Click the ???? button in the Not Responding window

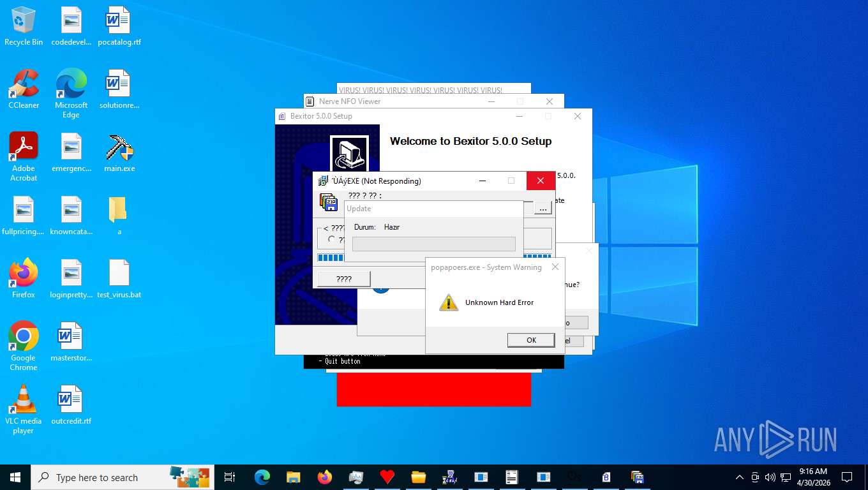(x=344, y=279)
